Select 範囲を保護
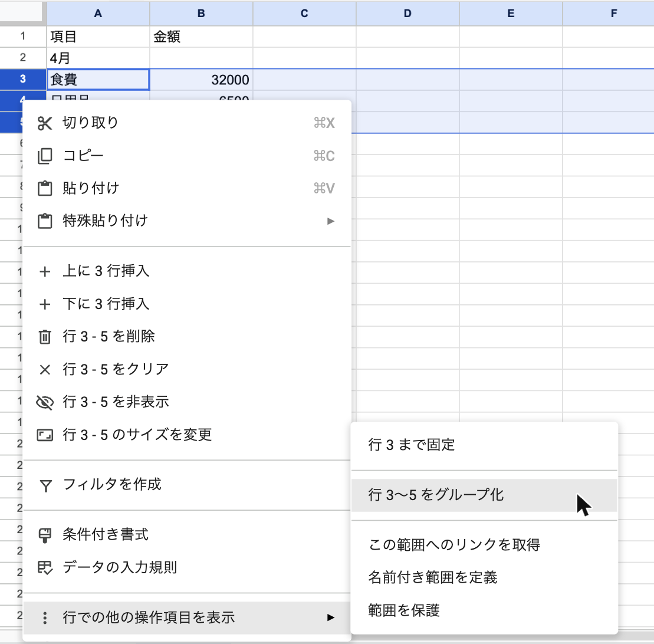This screenshot has width=654, height=644. pos(484,610)
